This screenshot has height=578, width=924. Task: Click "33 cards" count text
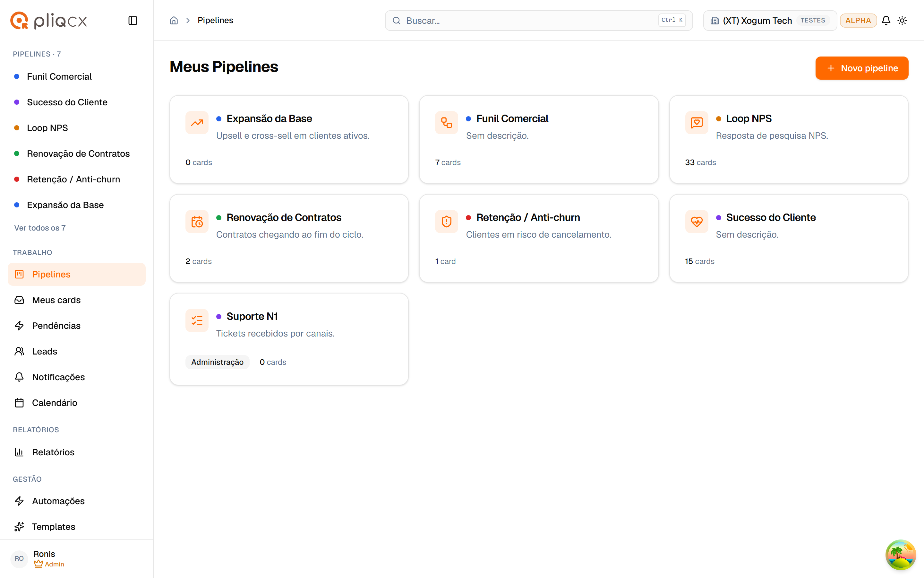tap(700, 162)
